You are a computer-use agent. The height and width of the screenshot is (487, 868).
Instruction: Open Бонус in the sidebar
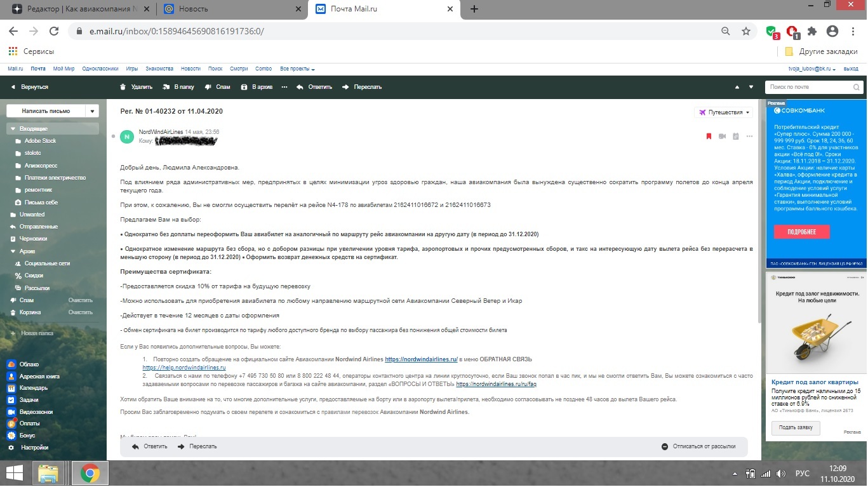[27, 436]
